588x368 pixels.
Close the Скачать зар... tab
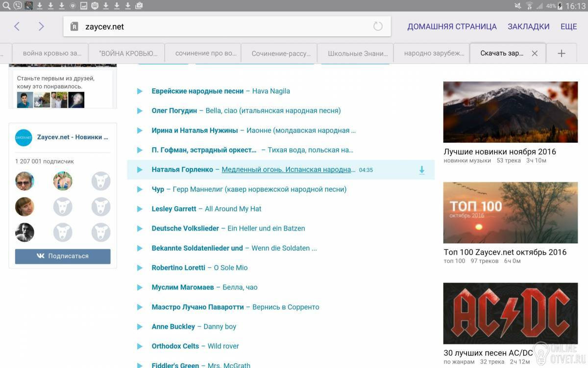tap(535, 53)
